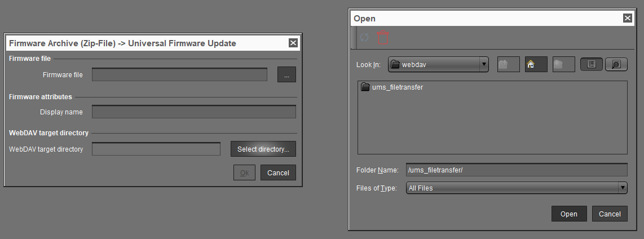This screenshot has width=644, height=239.
Task: Click the ums_filetransfer folder icon
Action: (365, 87)
